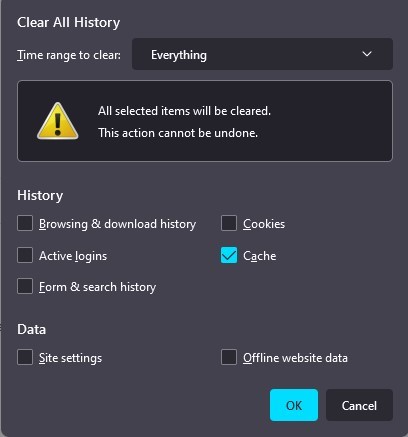Tick the Active logins checkbox
The image size is (408, 437).
tap(25, 255)
